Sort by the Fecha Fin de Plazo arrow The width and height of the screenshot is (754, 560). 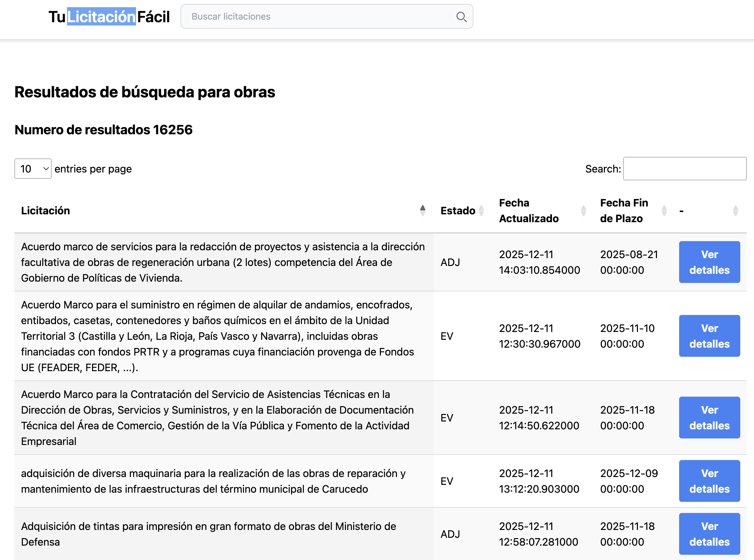pos(664,210)
